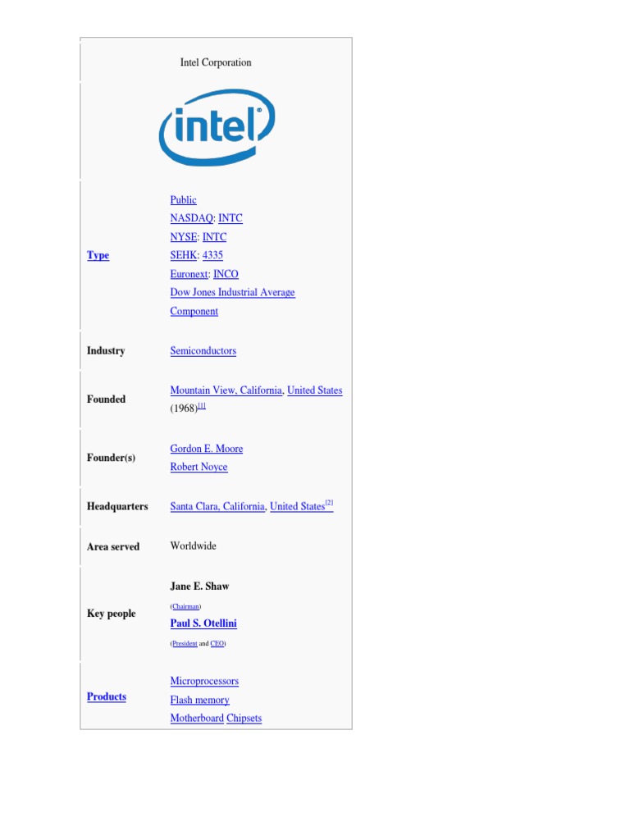Click the Intel Corporation title text
This screenshot has height=840, width=630.
(x=216, y=62)
